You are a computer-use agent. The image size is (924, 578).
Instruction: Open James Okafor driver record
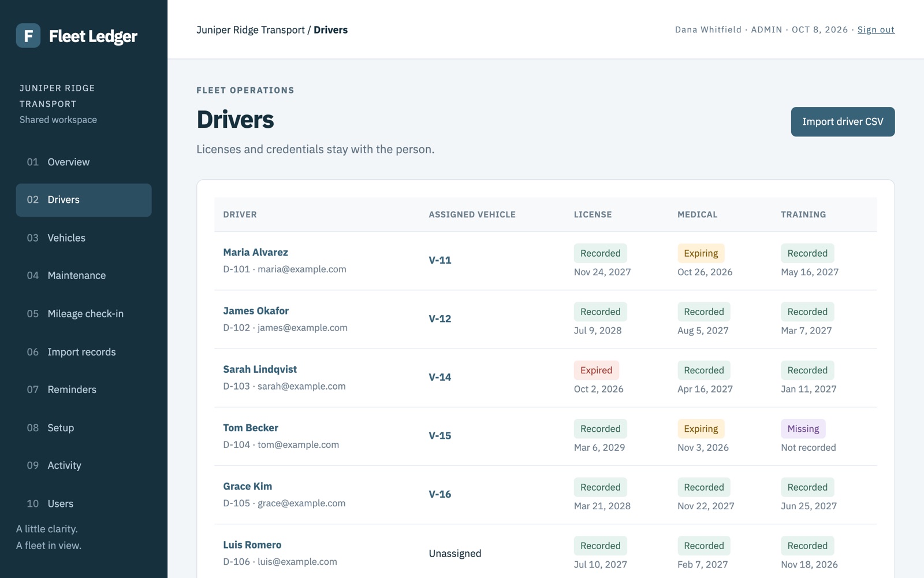pyautogui.click(x=256, y=311)
